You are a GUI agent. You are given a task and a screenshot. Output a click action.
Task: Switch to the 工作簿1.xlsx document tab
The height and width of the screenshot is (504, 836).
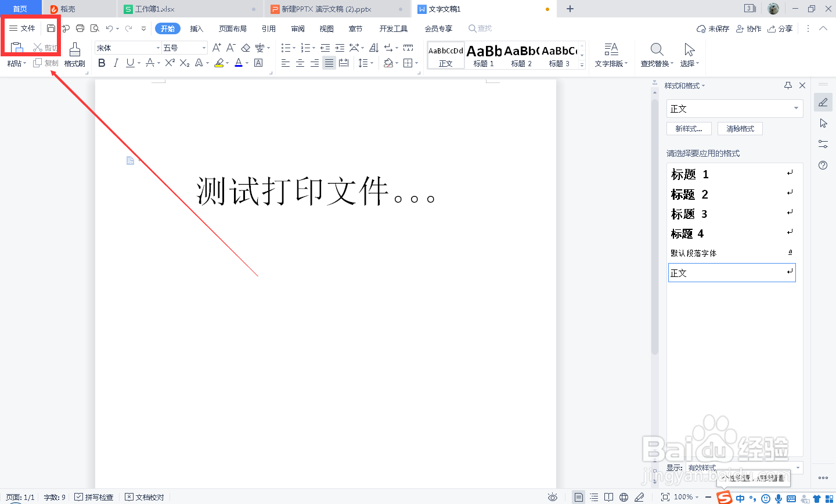pos(152,9)
